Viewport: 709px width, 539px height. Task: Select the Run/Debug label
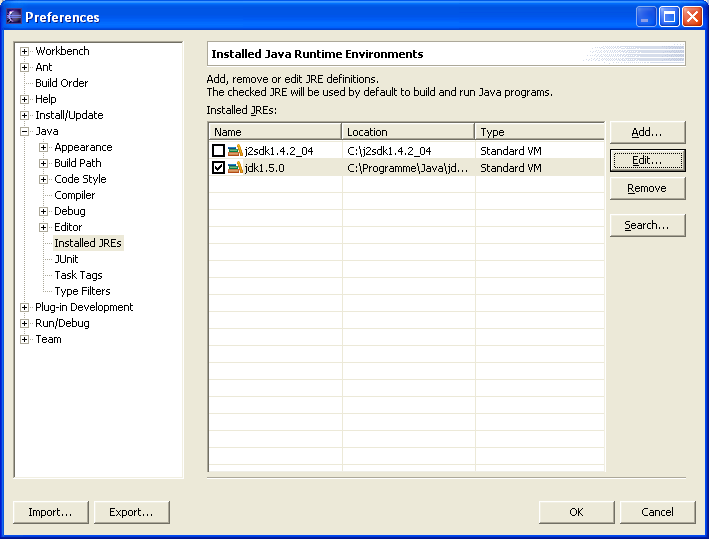tap(62, 323)
